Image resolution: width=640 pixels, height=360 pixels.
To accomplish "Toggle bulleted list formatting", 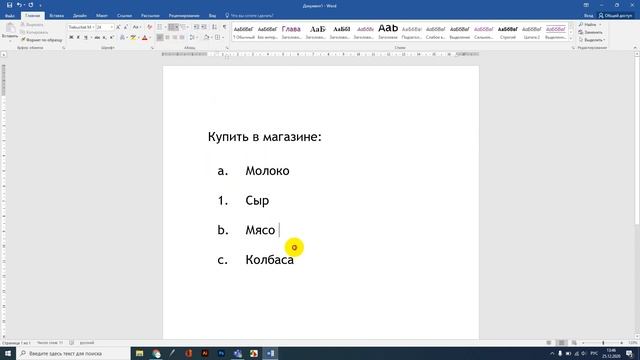I will coord(160,27).
